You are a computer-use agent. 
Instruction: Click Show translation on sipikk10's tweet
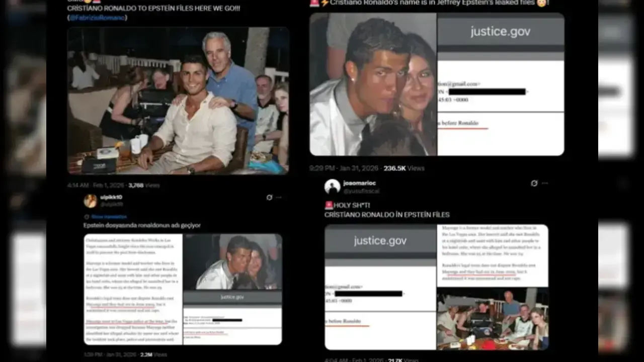pyautogui.click(x=109, y=217)
